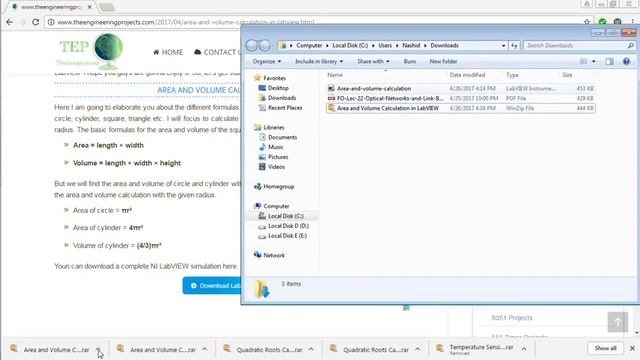The height and width of the screenshot is (360, 640).
Task: Click the blue Download LabVIEW button
Action: click(211, 286)
